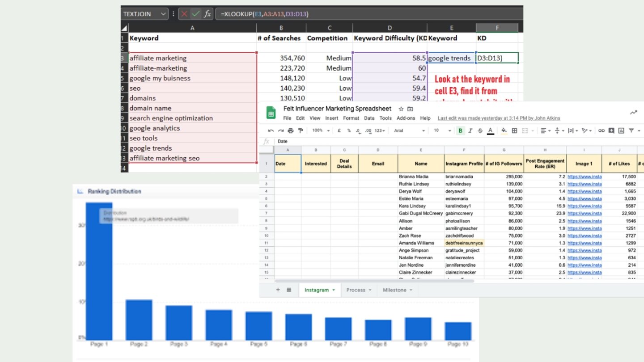The height and width of the screenshot is (362, 644).
Task: Open the Tools menu in Google Sheets
Action: point(386,118)
